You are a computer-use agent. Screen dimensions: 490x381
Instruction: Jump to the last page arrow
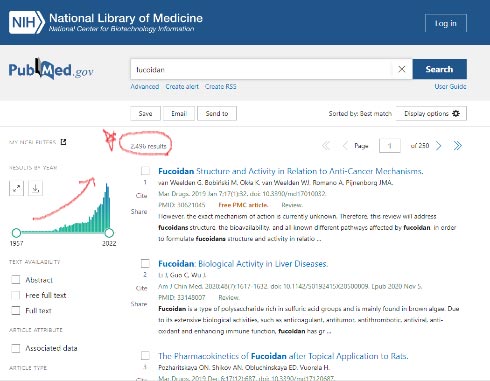point(458,146)
